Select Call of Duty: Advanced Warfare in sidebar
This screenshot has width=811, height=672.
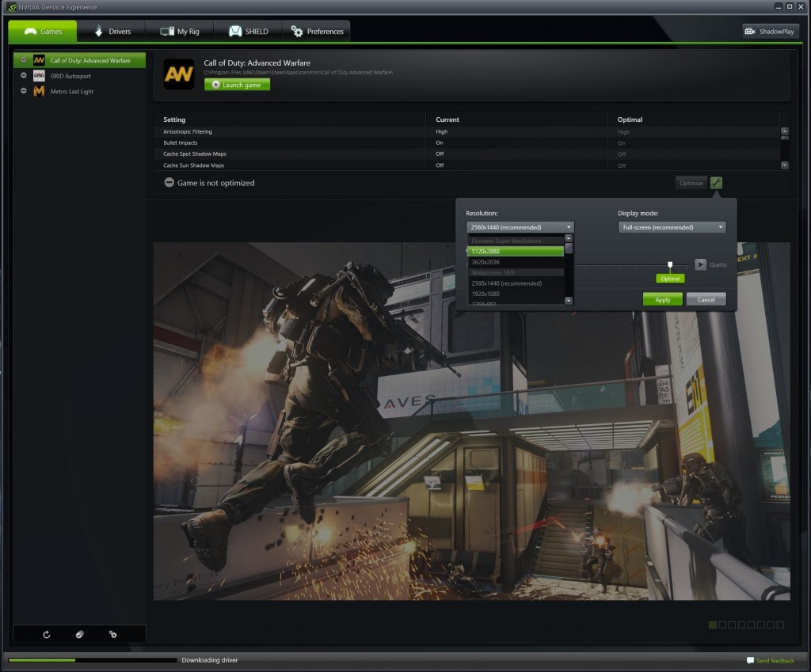point(79,60)
